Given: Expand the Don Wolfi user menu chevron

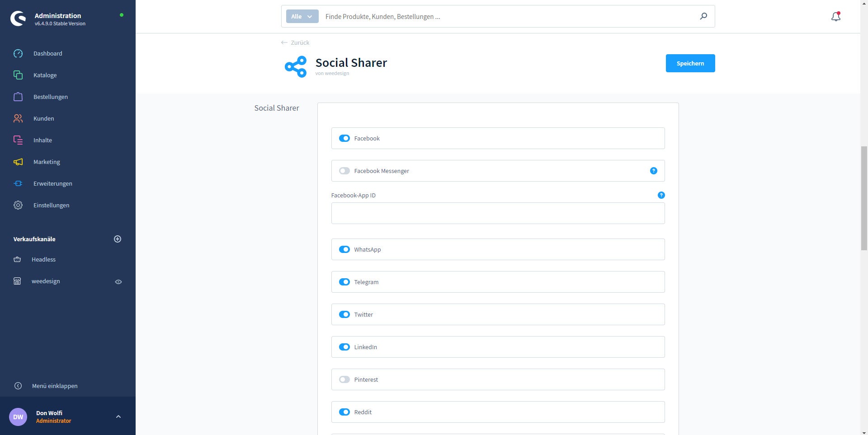Looking at the screenshot, I should pyautogui.click(x=118, y=416).
